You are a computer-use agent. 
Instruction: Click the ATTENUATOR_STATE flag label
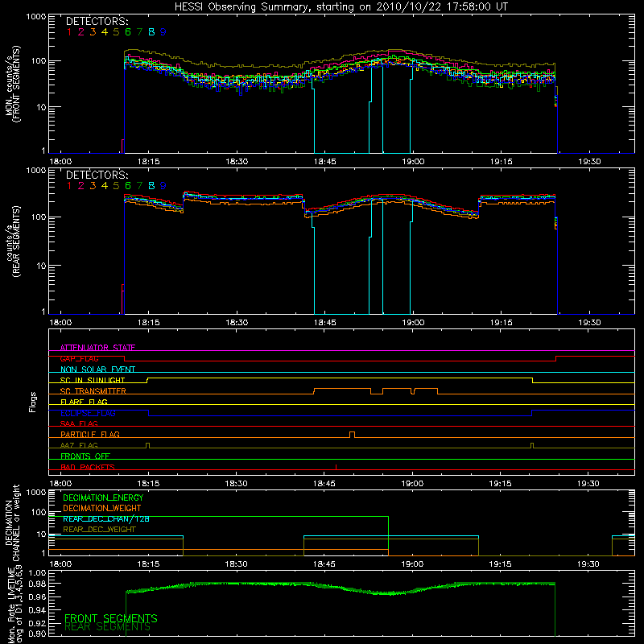coord(97,348)
